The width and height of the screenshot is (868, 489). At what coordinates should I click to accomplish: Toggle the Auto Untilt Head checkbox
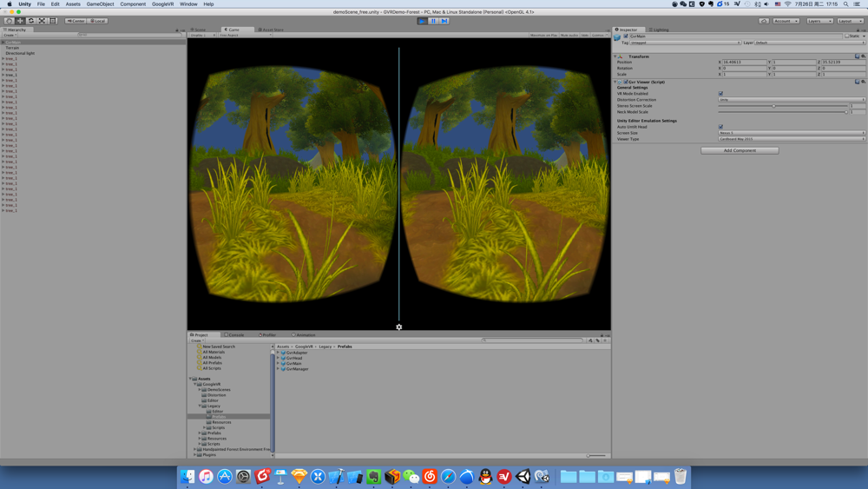coord(720,127)
